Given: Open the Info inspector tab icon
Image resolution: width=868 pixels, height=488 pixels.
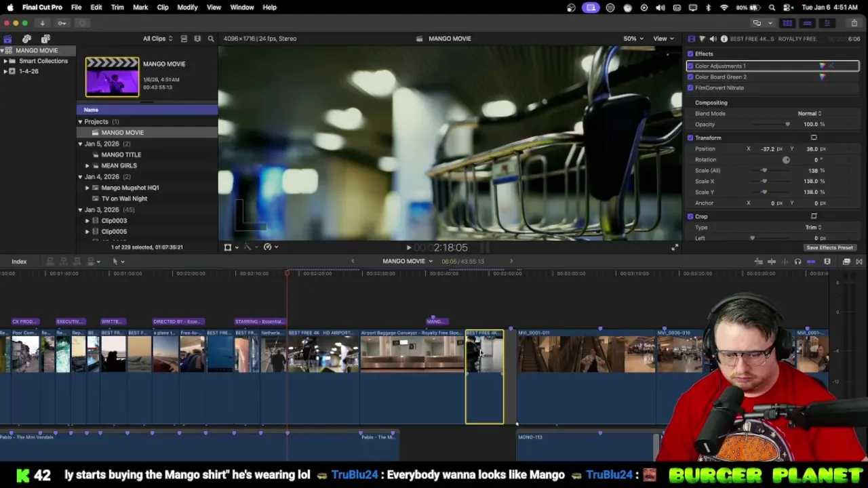Looking at the screenshot, I should (x=724, y=39).
